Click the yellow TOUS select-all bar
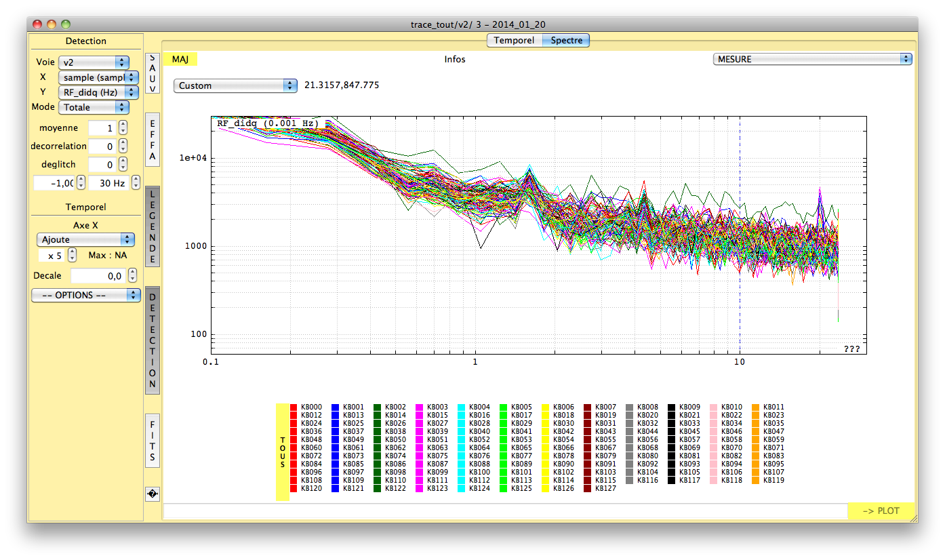The width and height of the screenshot is (945, 560). pyautogui.click(x=283, y=452)
